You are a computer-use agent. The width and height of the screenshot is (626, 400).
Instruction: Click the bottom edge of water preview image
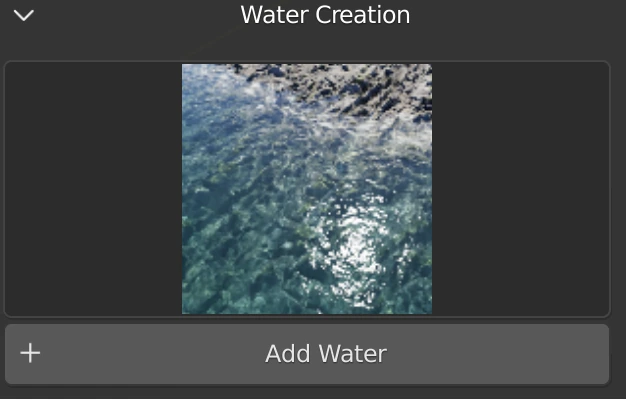point(306,311)
